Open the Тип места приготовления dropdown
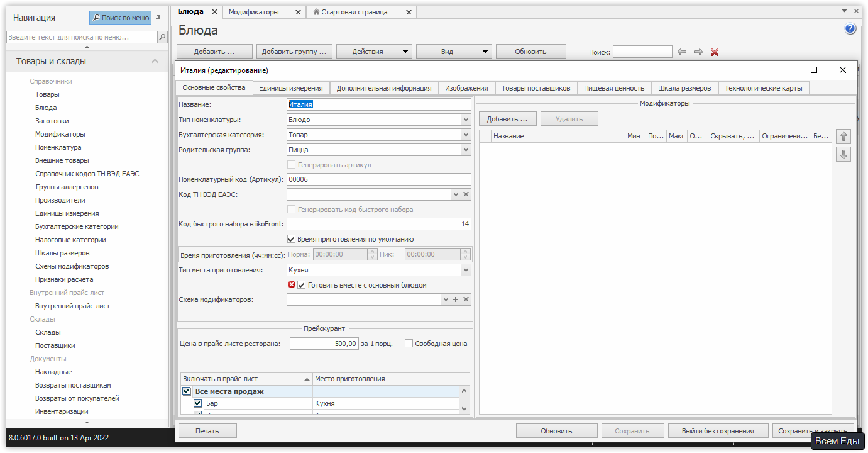 (466, 270)
